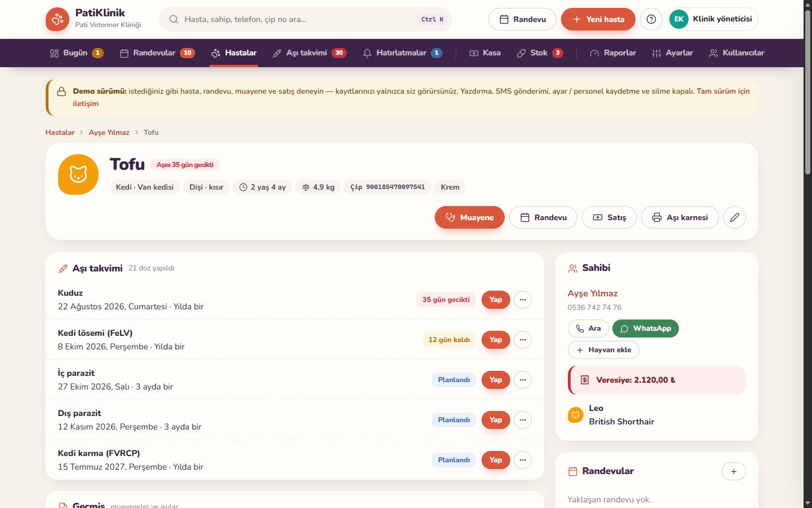The height and width of the screenshot is (508, 812).
Task: Click the pencil edit icon for Tofu
Action: click(734, 217)
